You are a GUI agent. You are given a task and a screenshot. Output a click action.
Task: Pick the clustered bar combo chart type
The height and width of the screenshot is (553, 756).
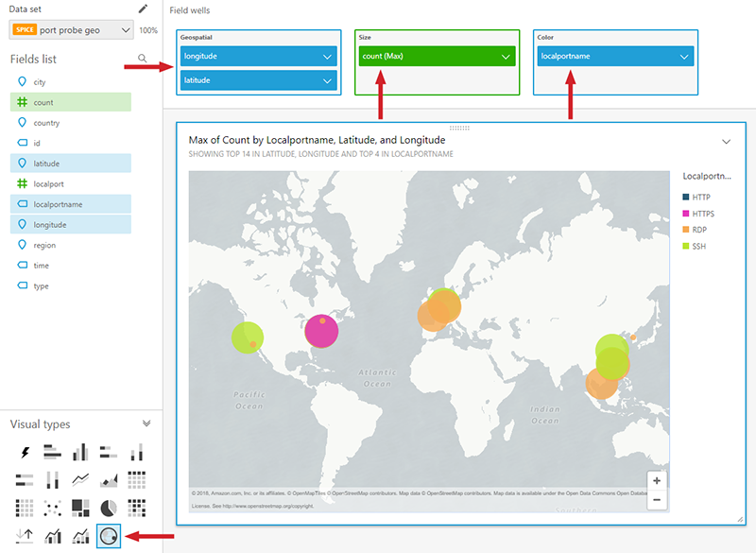(53, 536)
